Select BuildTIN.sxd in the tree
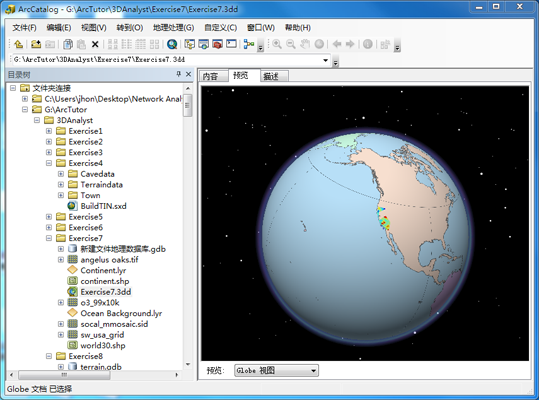The width and height of the screenshot is (539, 400). pyautogui.click(x=103, y=206)
